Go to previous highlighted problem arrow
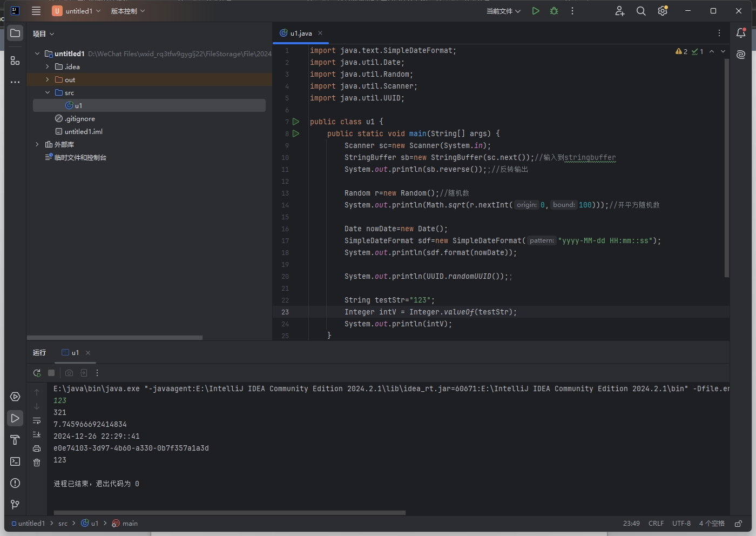This screenshot has width=756, height=536. [x=712, y=51]
